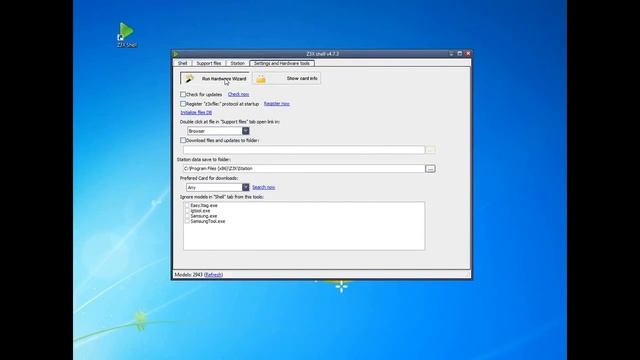Click the Search now link
The width and height of the screenshot is (640, 360).
[263, 187]
